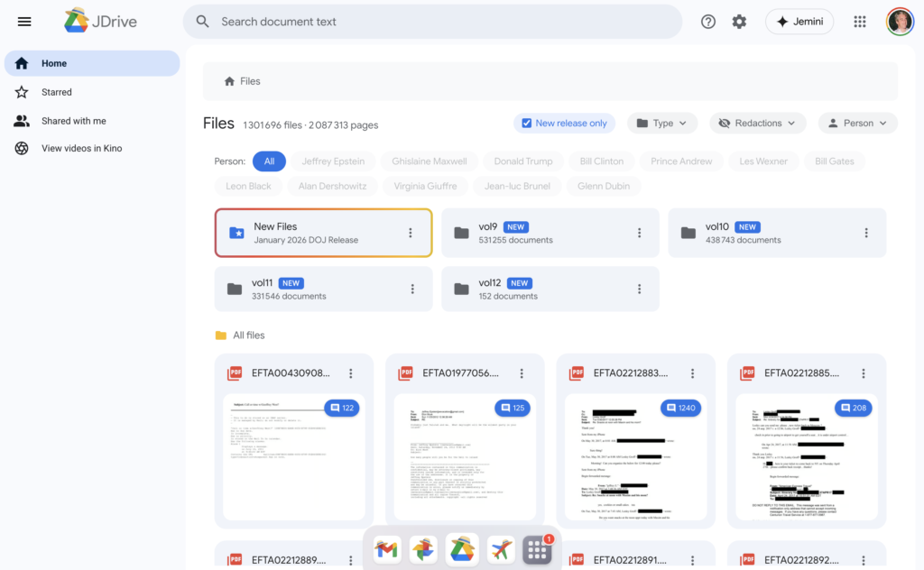The image size is (924, 570).
Task: Open settings gear icon
Action: (x=739, y=22)
